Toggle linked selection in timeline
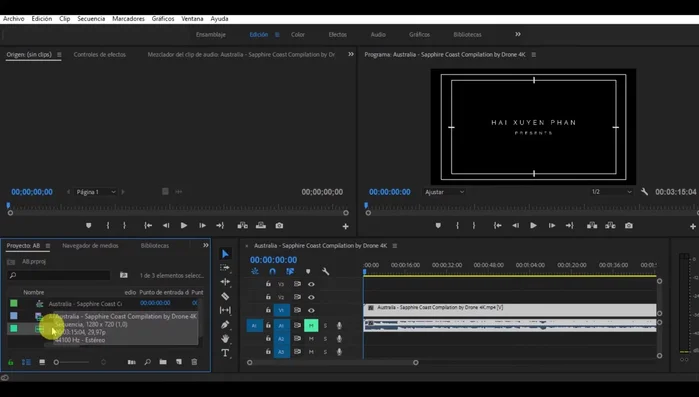This screenshot has width=699, height=397. [x=290, y=271]
